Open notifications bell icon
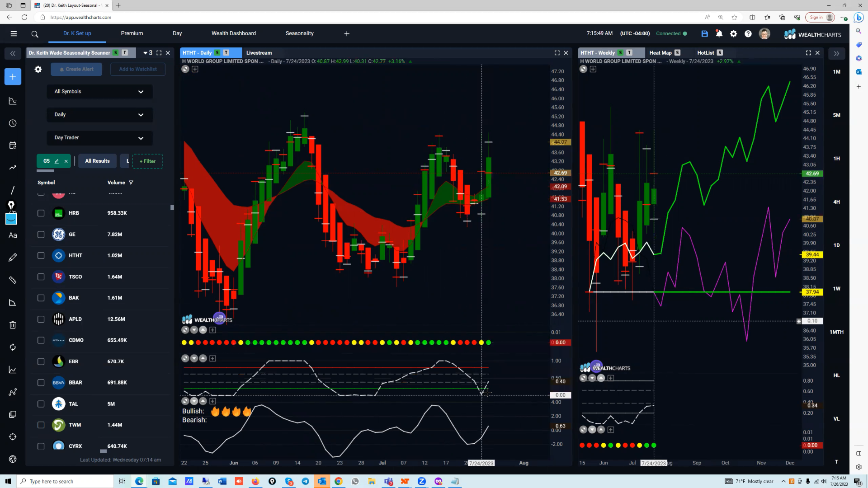Viewport: 868px width, 488px height. (719, 34)
